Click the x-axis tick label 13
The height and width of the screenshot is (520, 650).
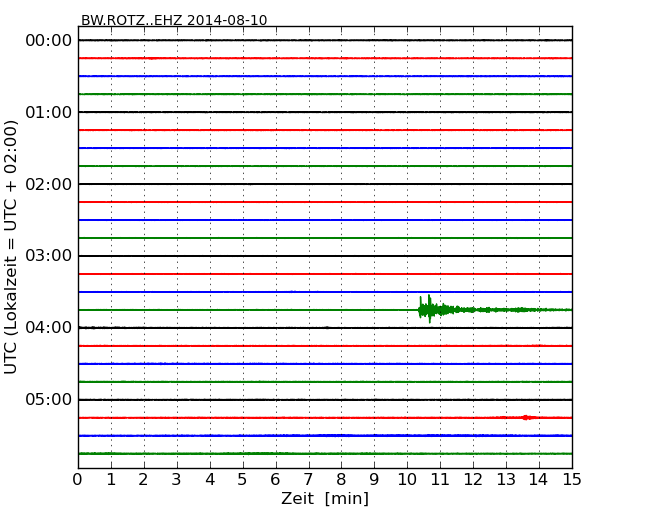(506, 480)
